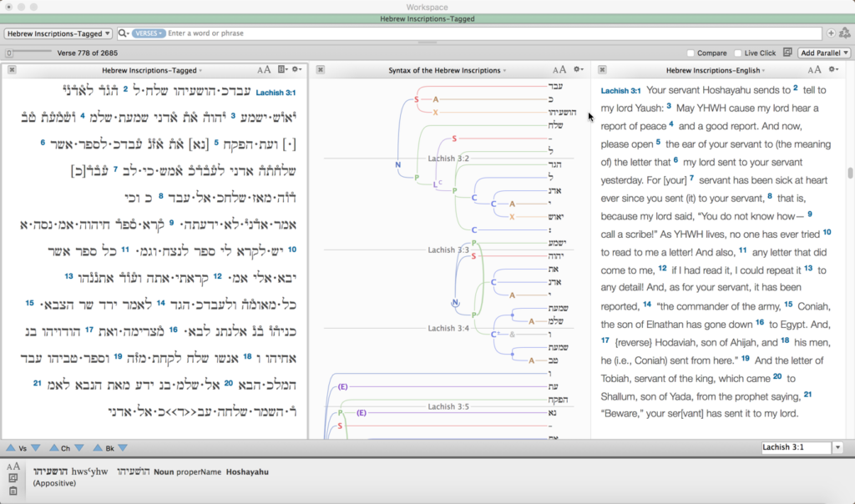
Task: Click the gear icon in the Hebrew Inscriptions–English pane
Action: point(832,70)
